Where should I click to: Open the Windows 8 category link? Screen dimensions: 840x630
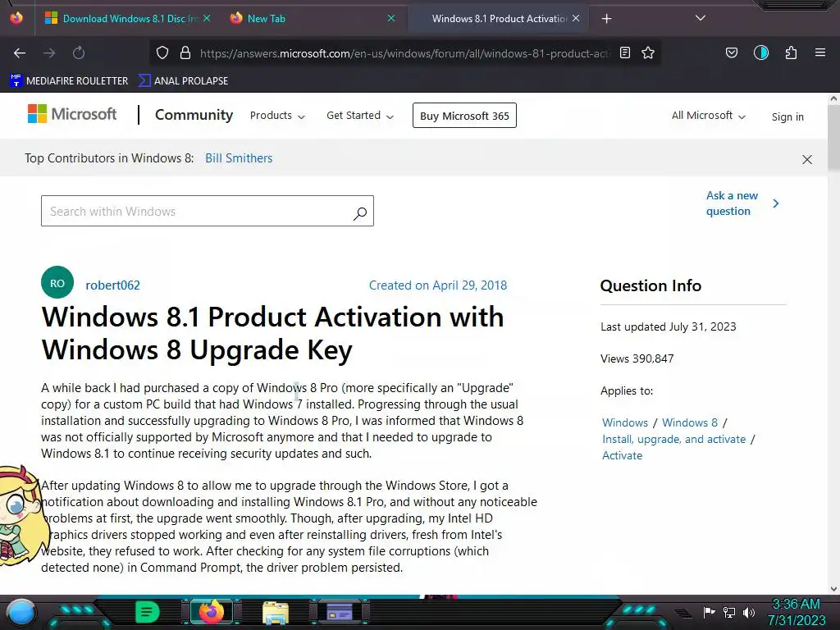(689, 422)
